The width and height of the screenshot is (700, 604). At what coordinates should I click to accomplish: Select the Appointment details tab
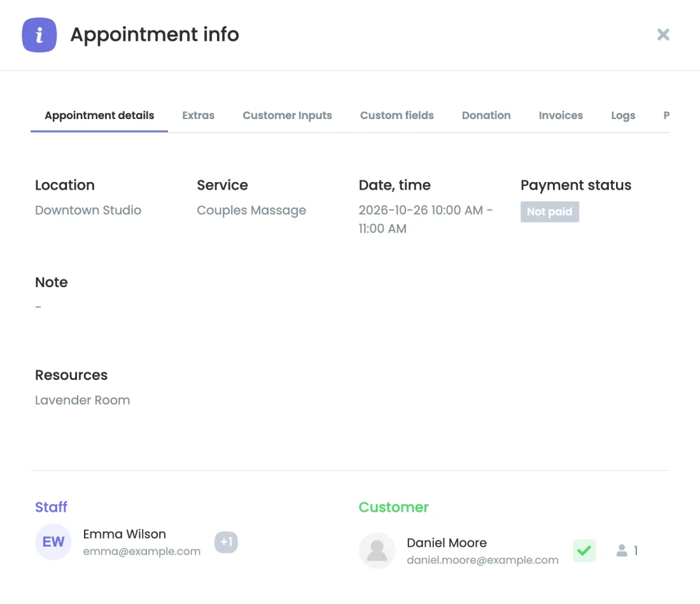[x=99, y=115]
